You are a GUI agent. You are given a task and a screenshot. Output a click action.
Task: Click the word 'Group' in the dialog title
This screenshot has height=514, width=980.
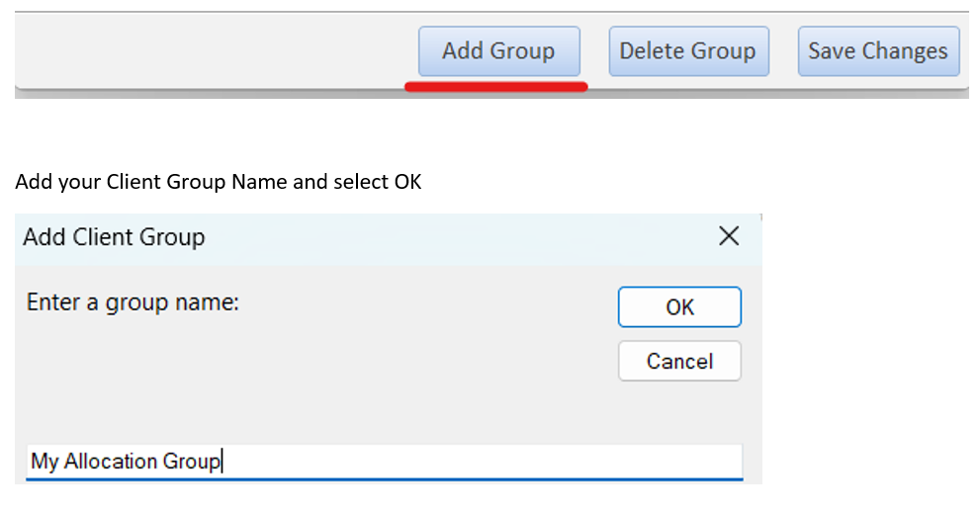(172, 238)
